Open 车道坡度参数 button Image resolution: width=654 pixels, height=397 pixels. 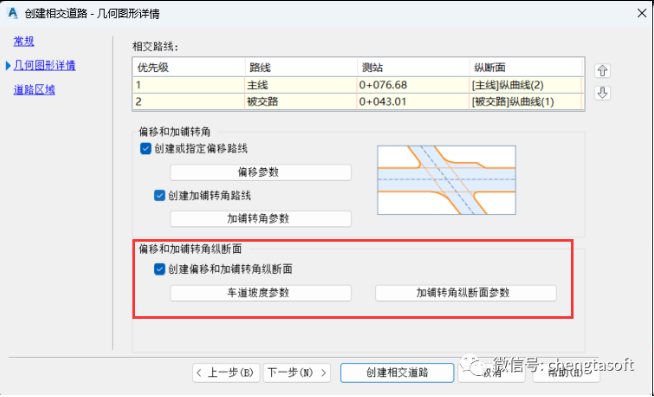[261, 293]
